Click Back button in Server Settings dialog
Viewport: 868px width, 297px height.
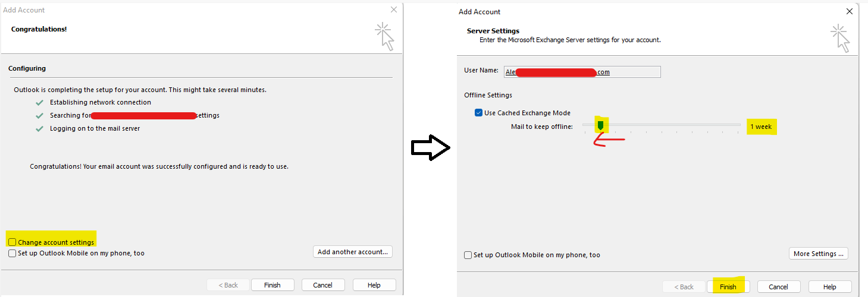[x=684, y=287]
